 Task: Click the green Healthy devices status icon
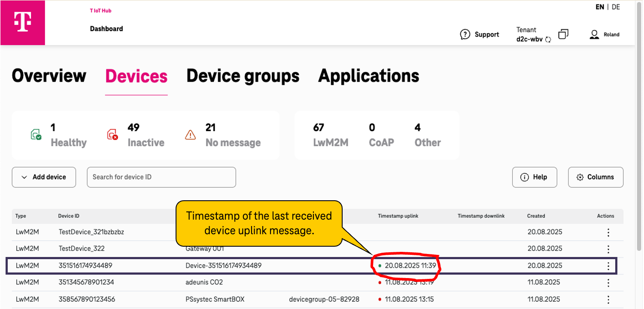[x=36, y=134]
